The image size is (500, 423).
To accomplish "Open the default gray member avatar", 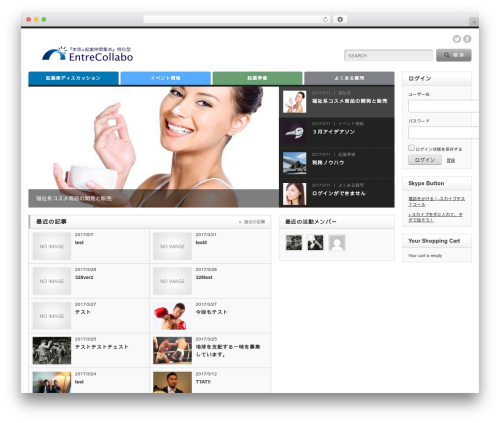I will pyautogui.click(x=337, y=242).
